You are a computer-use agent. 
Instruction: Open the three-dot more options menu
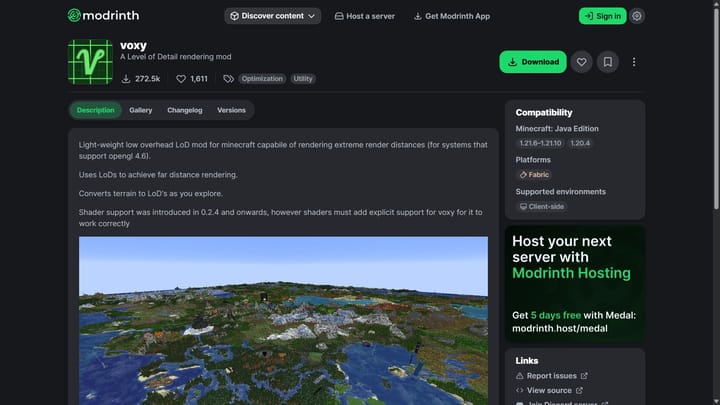(634, 62)
